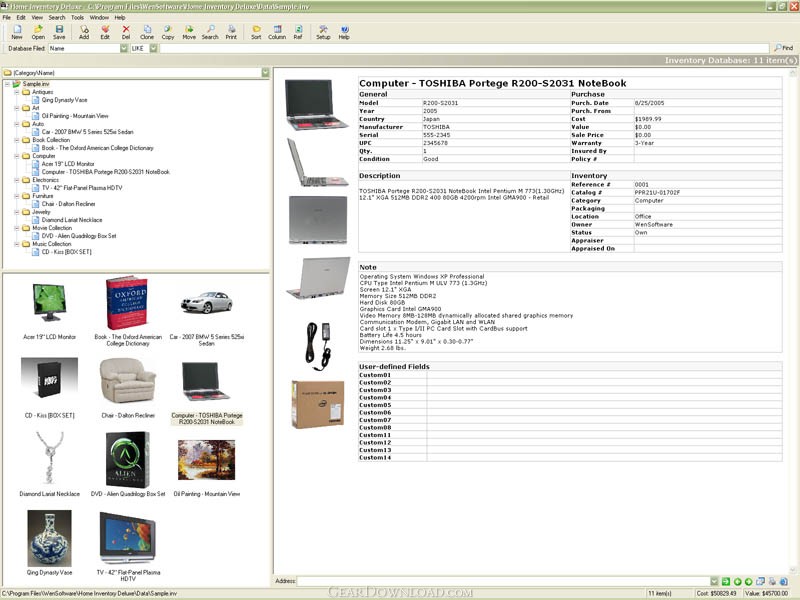The width and height of the screenshot is (800, 600).
Task: Open a database with the Open icon
Action: (x=38, y=32)
